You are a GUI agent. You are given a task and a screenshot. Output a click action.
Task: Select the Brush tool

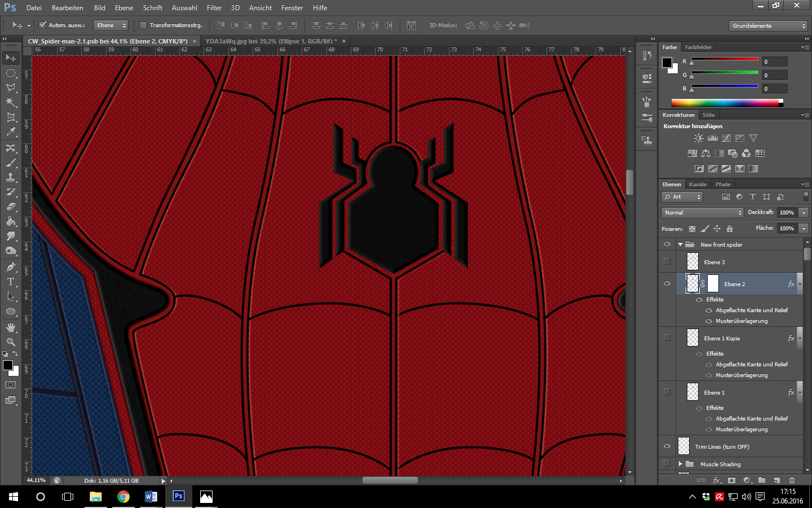tap(11, 163)
